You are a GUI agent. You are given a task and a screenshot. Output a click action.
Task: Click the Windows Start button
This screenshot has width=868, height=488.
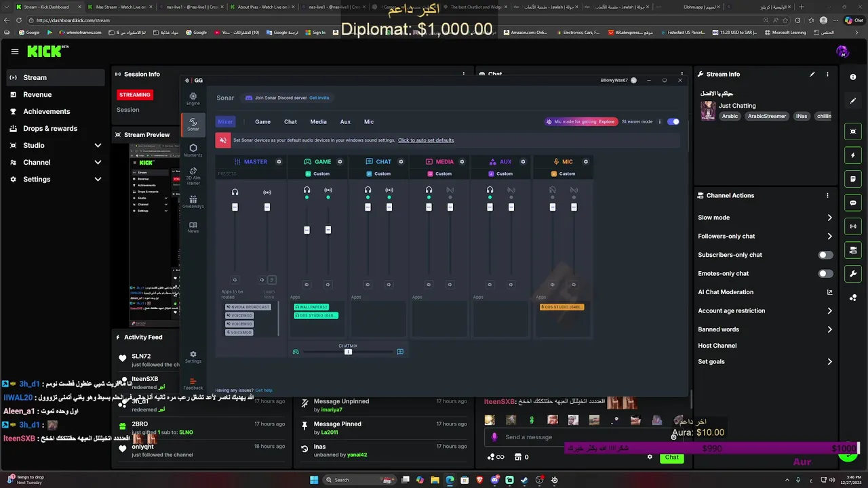(x=313, y=480)
